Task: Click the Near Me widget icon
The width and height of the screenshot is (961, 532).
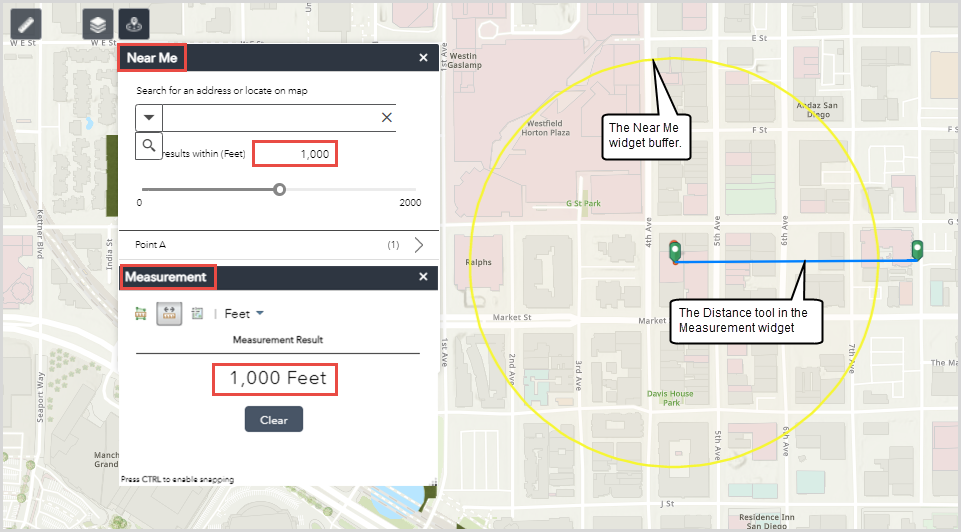Action: point(134,24)
